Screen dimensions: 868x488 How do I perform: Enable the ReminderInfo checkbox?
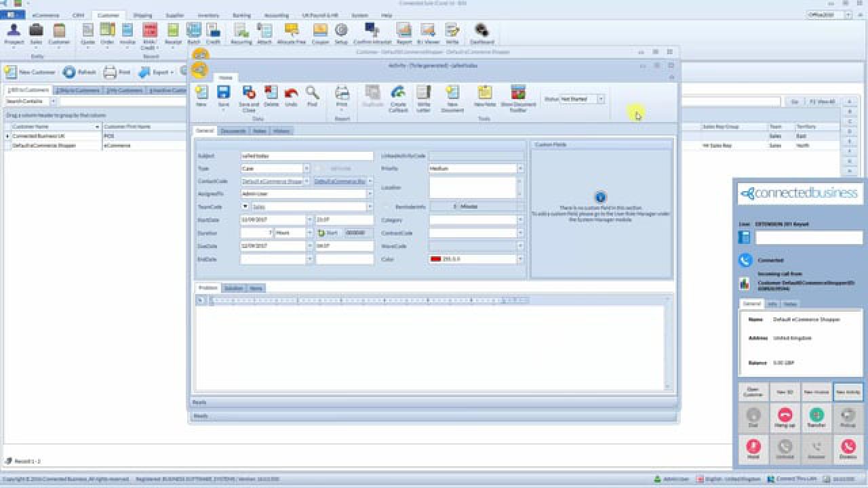click(x=389, y=207)
